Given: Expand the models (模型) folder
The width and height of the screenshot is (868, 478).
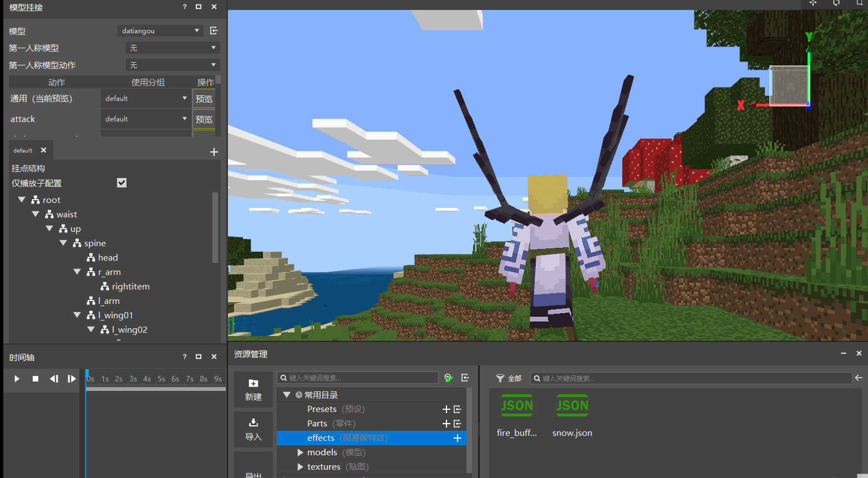Looking at the screenshot, I should [300, 452].
